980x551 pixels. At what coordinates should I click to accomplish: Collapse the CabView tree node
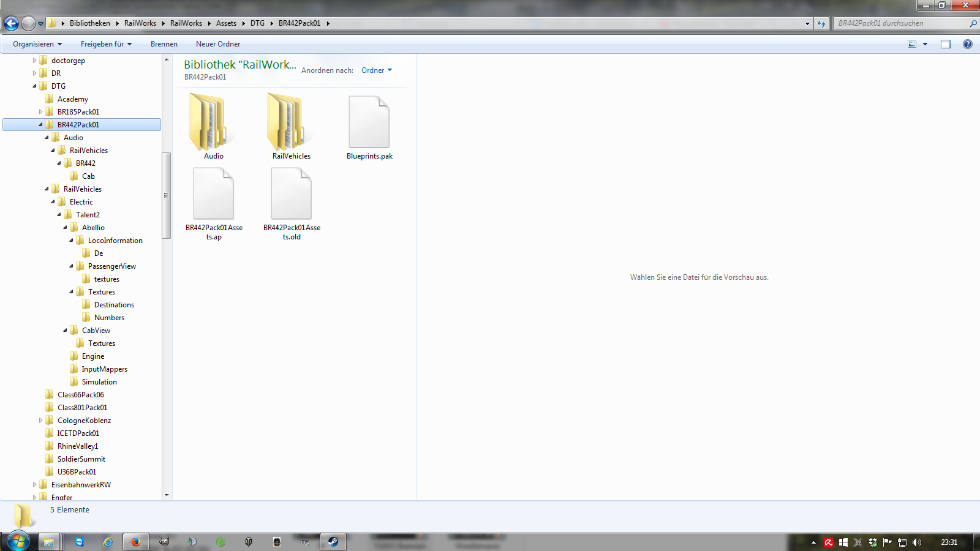coord(65,331)
